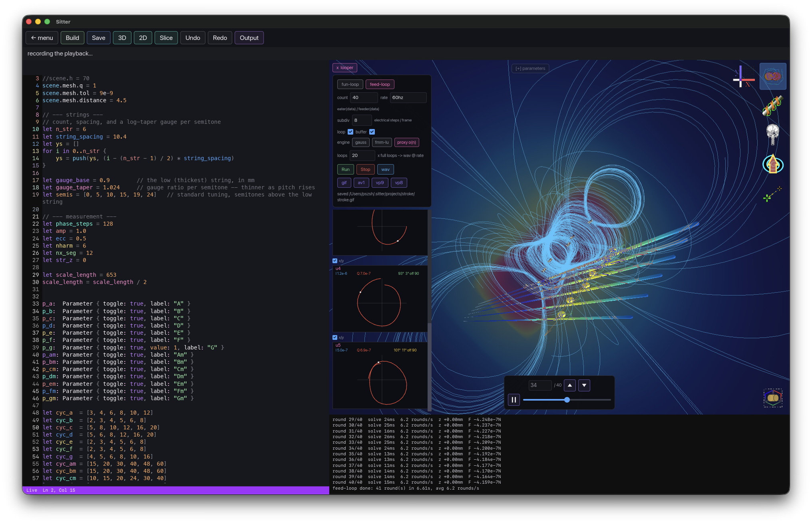Export the loop as wav
This screenshot has width=812, height=524.
385,170
